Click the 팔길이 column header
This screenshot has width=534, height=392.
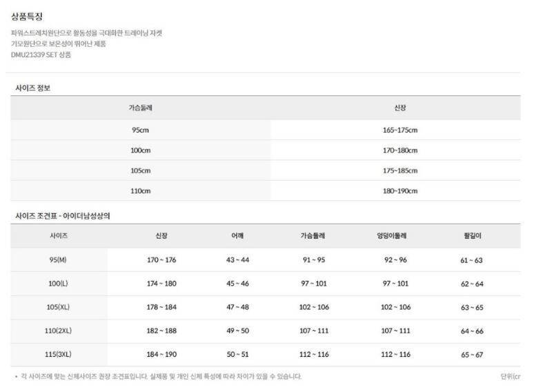[x=472, y=236]
